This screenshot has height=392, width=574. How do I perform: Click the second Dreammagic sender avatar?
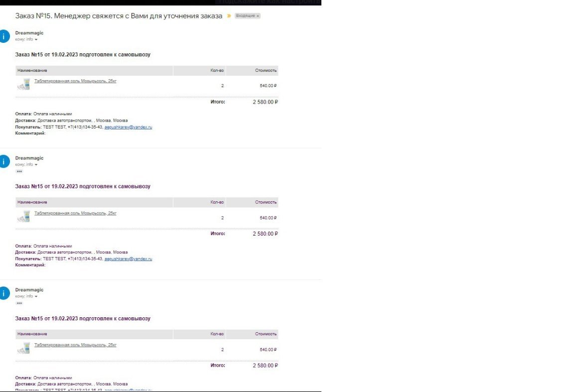(x=4, y=161)
